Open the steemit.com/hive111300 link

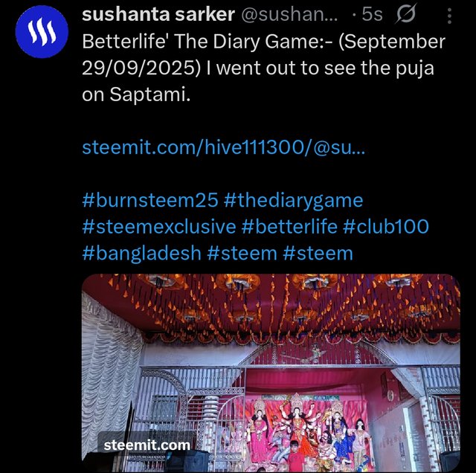[x=223, y=147]
